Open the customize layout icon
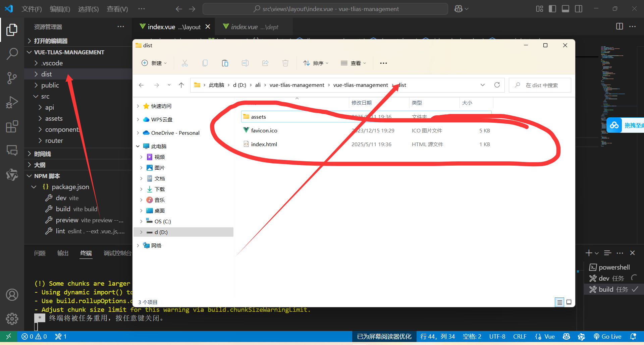 tap(539, 9)
